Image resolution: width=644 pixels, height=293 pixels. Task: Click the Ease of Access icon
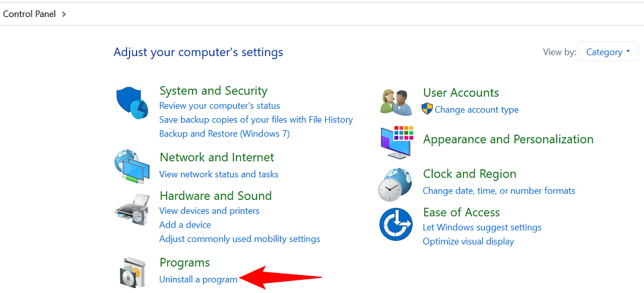[x=396, y=224]
